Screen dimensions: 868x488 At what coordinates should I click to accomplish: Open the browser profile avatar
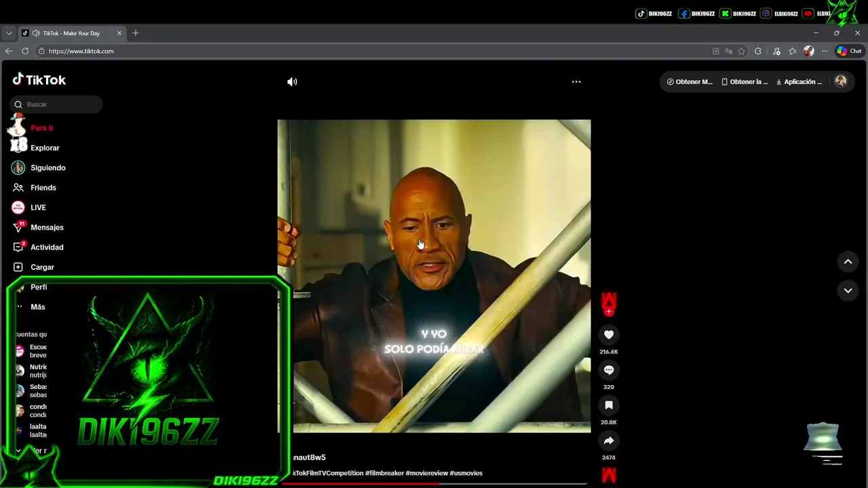point(808,51)
